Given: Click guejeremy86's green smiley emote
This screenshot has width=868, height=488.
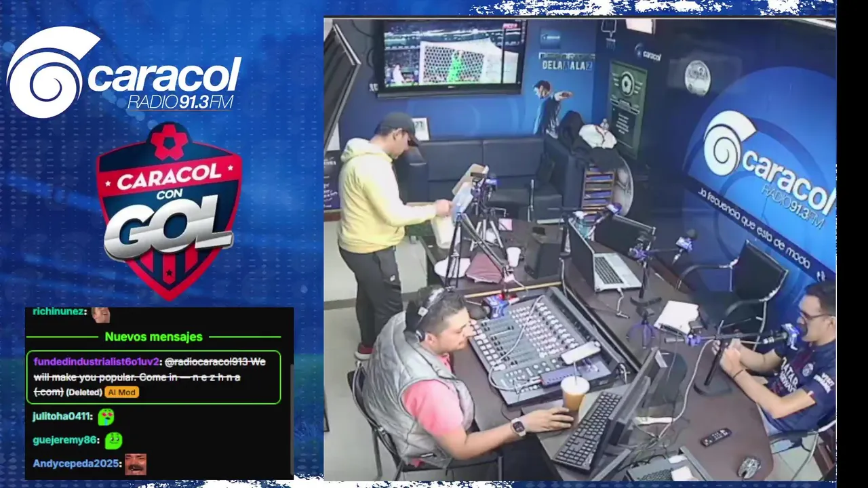Looking at the screenshot, I should pos(114,440).
